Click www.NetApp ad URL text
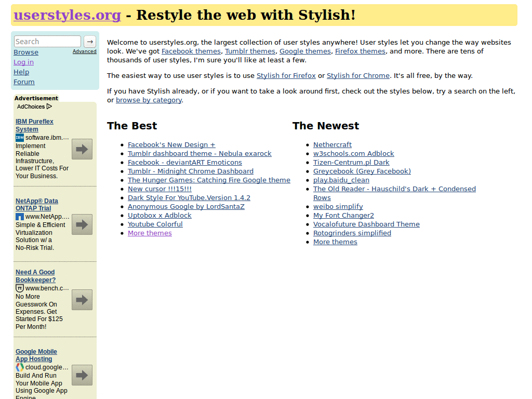532x399 pixels. tap(47, 217)
